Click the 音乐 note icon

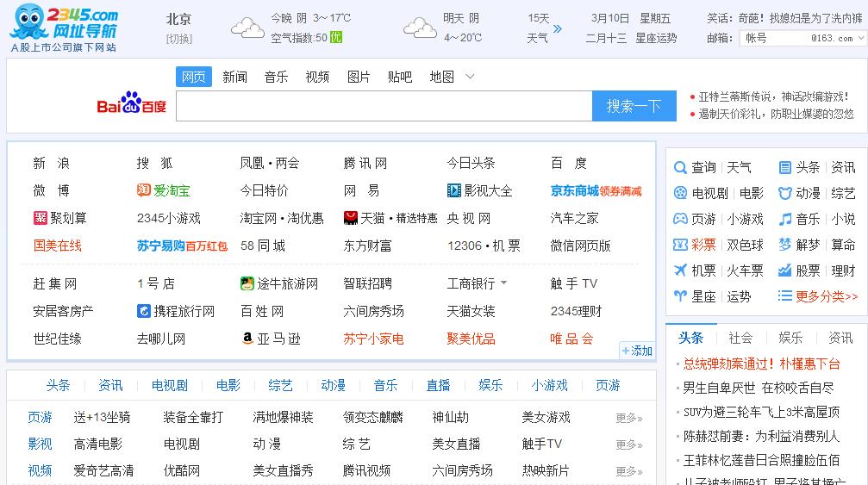coord(784,219)
